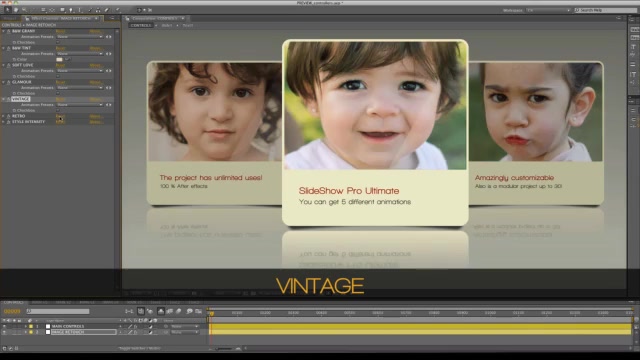Toggle fx switch for VINTAGE effect
The image size is (640, 360).
8,99
